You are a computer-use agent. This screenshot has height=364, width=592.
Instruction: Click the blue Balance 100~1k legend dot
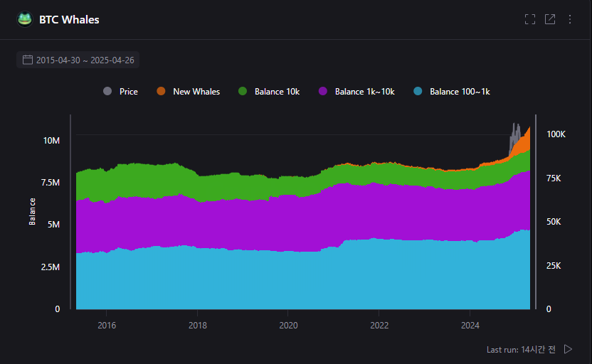[x=418, y=91]
